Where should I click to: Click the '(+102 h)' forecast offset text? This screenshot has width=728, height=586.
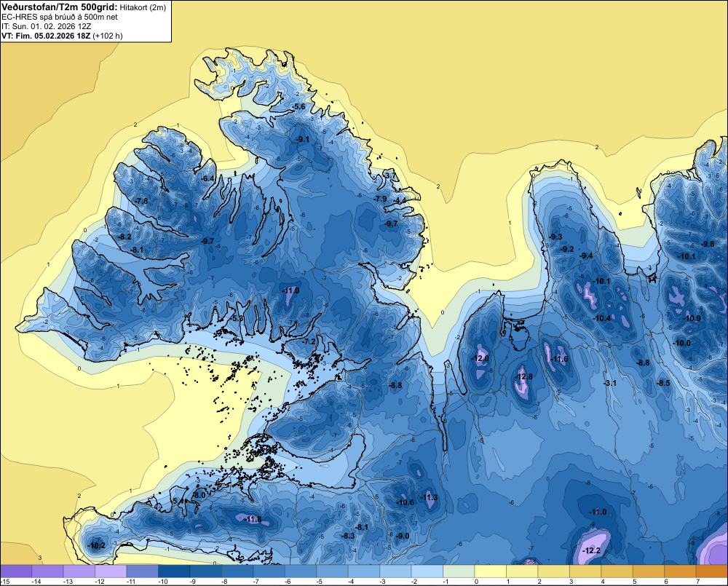click(108, 36)
